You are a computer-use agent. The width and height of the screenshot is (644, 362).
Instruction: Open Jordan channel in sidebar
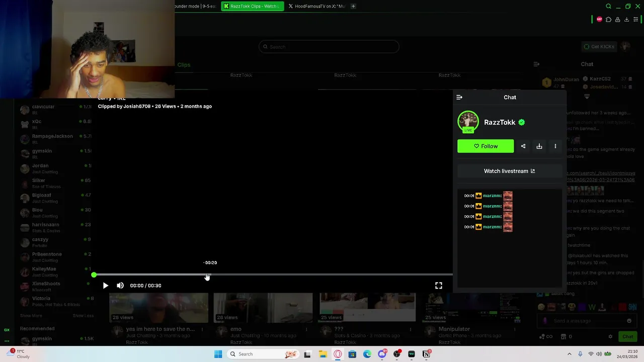coord(55,168)
